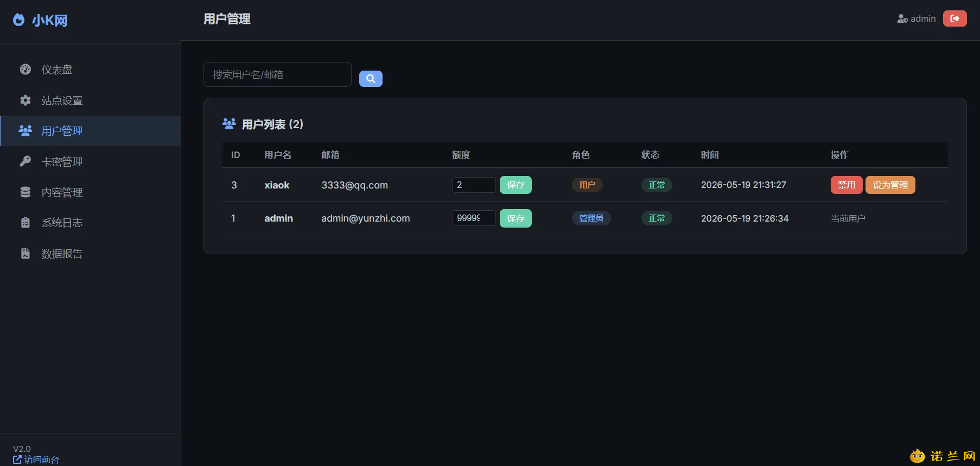Click the 额度 column header
This screenshot has width=980, height=466.
pos(461,155)
